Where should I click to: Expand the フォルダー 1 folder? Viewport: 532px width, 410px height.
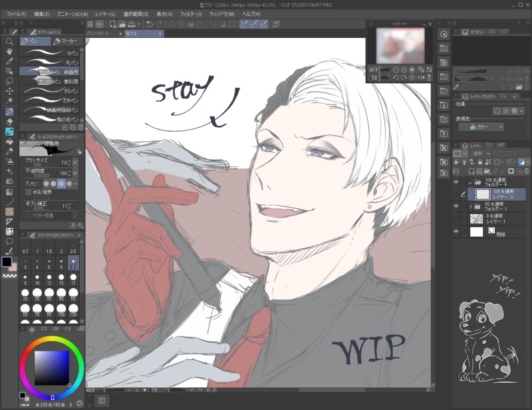click(x=471, y=206)
